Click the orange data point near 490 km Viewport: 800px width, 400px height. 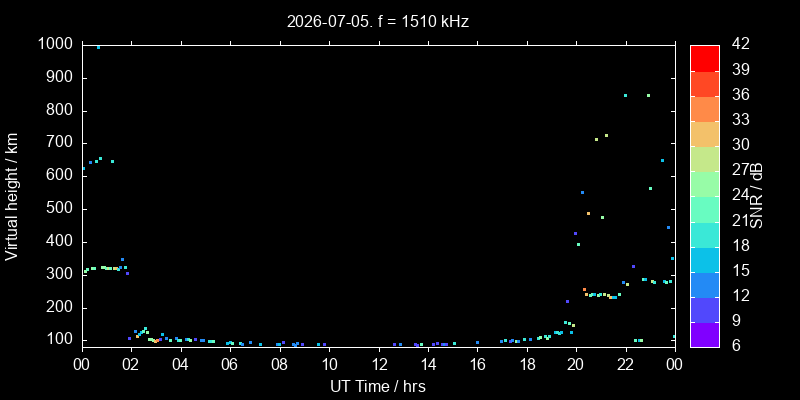tap(588, 213)
